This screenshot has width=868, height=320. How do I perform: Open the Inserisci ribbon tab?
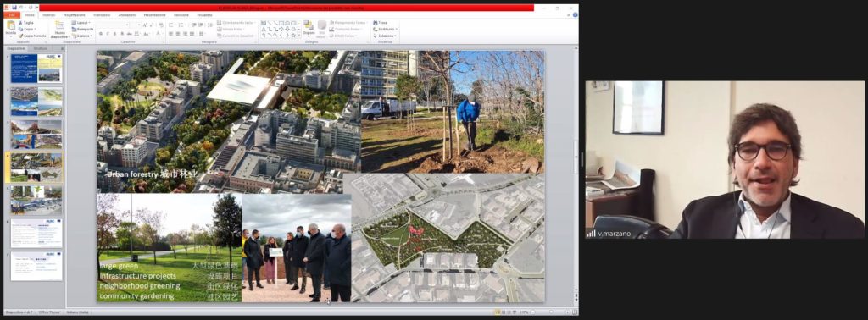coord(48,15)
